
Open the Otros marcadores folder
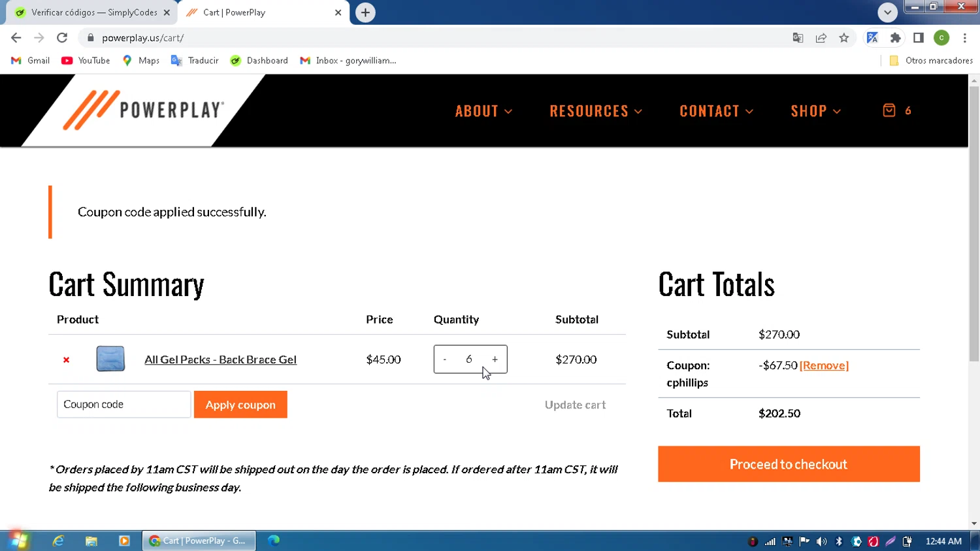pyautogui.click(x=931, y=60)
